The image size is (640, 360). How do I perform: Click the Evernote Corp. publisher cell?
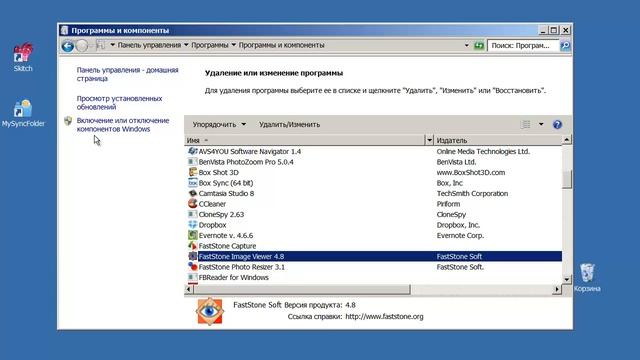(460, 236)
